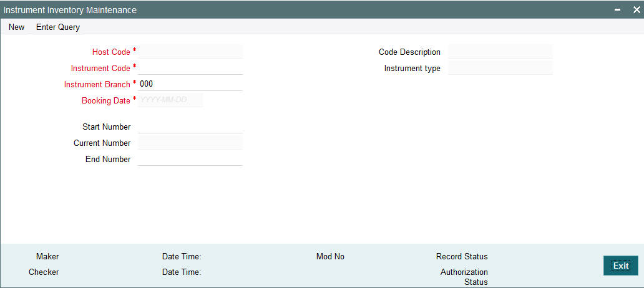Screen dimensions: 644x288
Task: Click the Date Time label beside Maker
Action: (x=182, y=256)
